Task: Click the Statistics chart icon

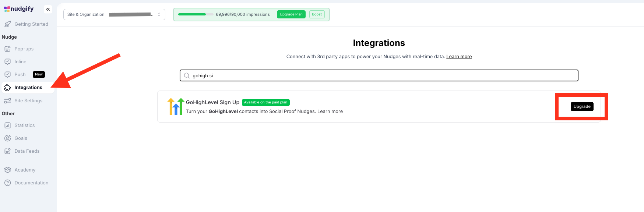Action: [x=7, y=126]
